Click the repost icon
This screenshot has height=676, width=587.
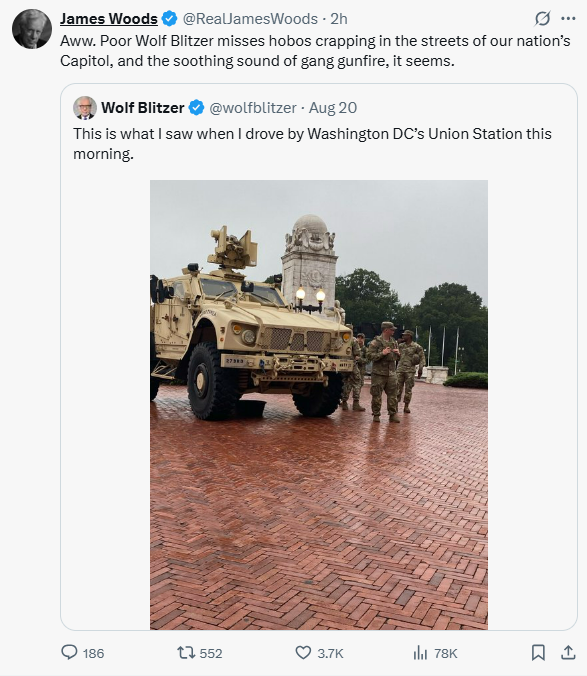point(186,652)
